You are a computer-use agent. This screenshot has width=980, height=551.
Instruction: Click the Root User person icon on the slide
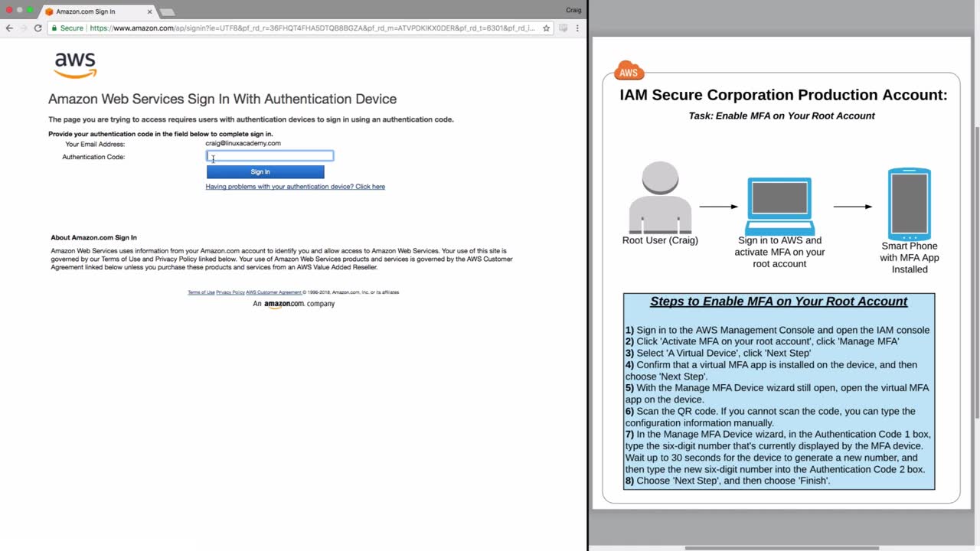point(660,197)
